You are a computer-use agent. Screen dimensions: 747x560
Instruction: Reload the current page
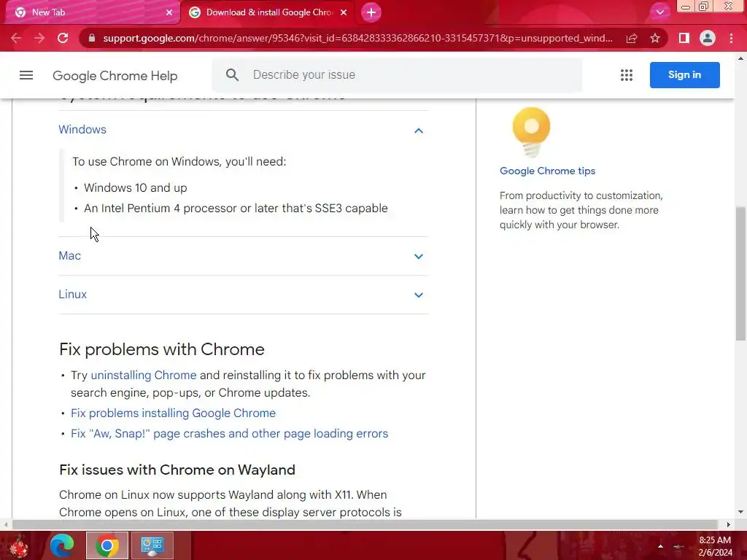(x=63, y=38)
